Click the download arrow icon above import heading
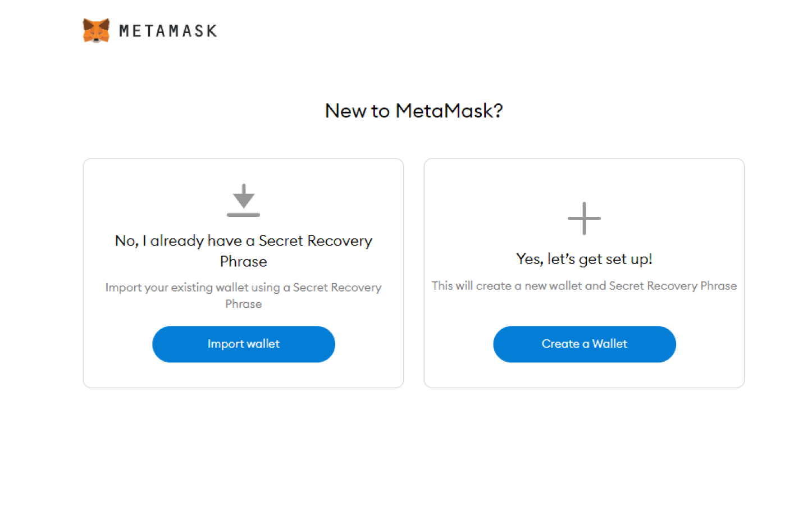Image resolution: width=812 pixels, height=514 pixels. 243,199
